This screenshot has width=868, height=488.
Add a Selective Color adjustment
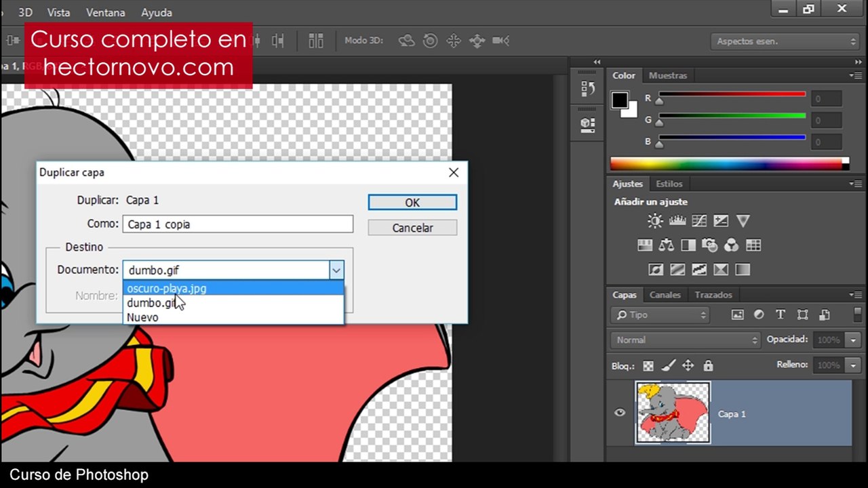coord(721,270)
